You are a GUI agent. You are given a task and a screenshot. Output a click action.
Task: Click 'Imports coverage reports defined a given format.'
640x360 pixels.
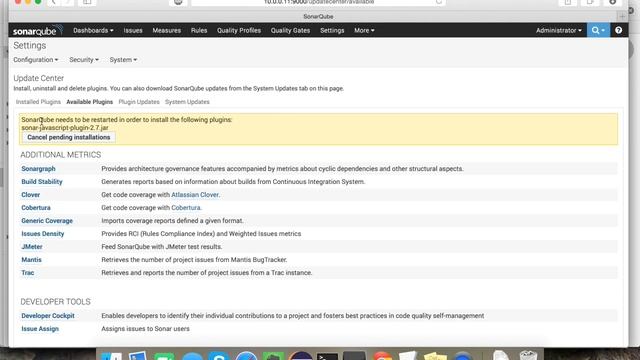pos(172,221)
